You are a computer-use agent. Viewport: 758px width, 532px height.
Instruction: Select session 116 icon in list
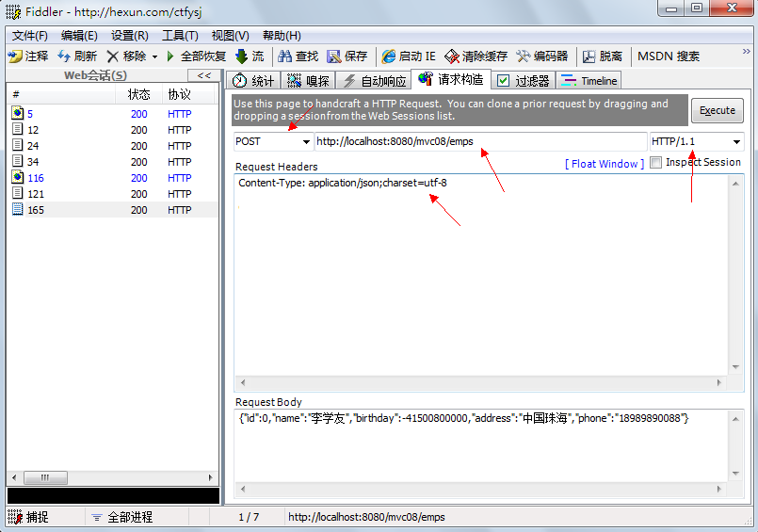(17, 177)
